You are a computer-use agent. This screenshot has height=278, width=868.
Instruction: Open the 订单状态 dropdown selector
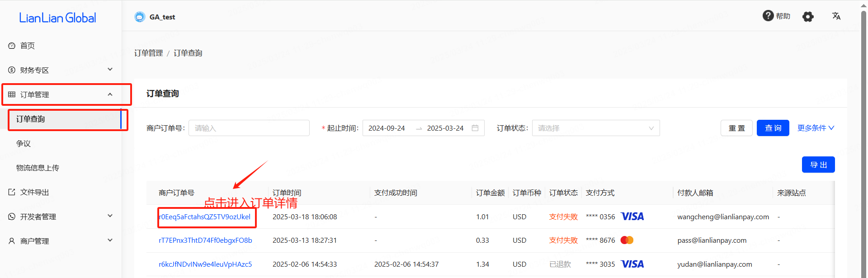(x=595, y=128)
